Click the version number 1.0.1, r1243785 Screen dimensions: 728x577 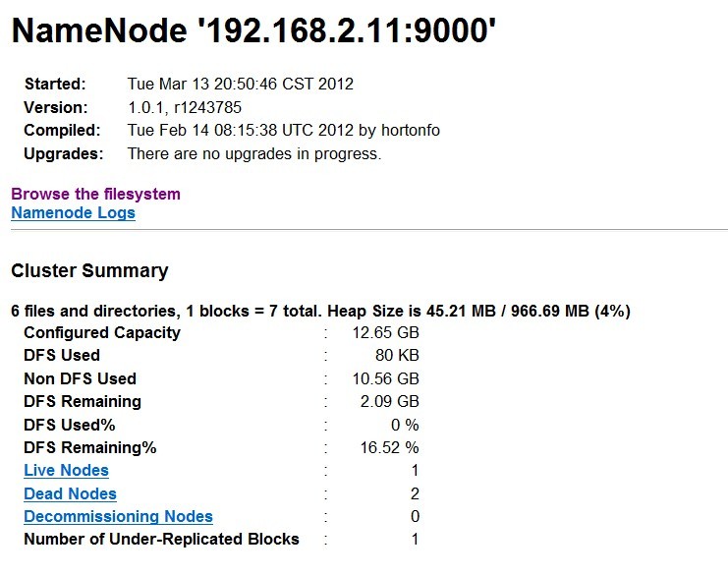pyautogui.click(x=185, y=107)
